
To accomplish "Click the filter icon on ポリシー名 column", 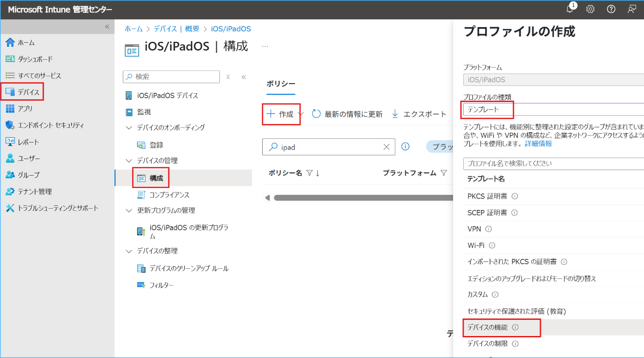I will (x=309, y=173).
